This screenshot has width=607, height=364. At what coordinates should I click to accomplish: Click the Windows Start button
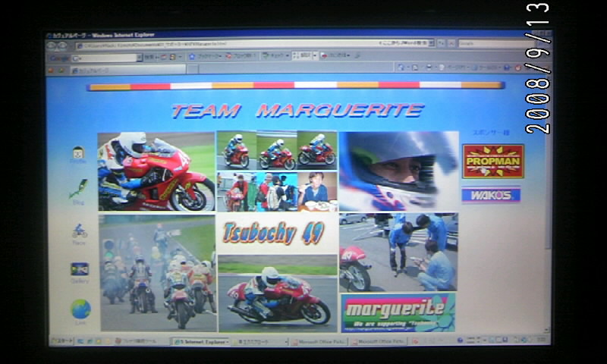pos(62,340)
